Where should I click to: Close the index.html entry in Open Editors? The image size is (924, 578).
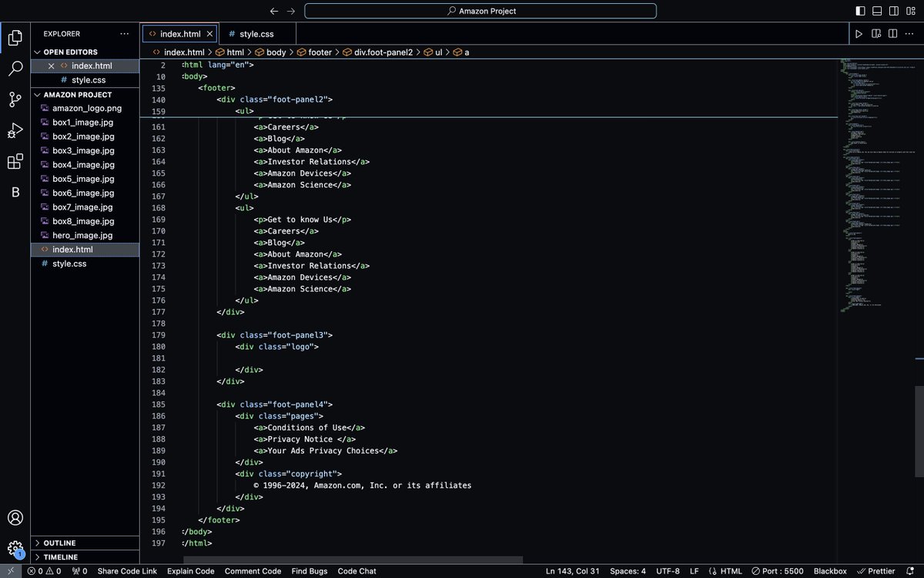51,66
